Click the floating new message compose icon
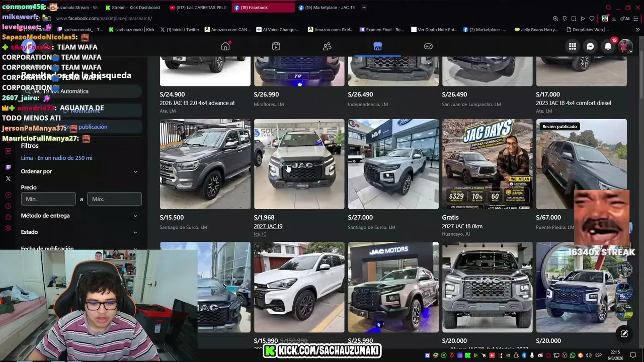644x362 pixels. coord(624,333)
